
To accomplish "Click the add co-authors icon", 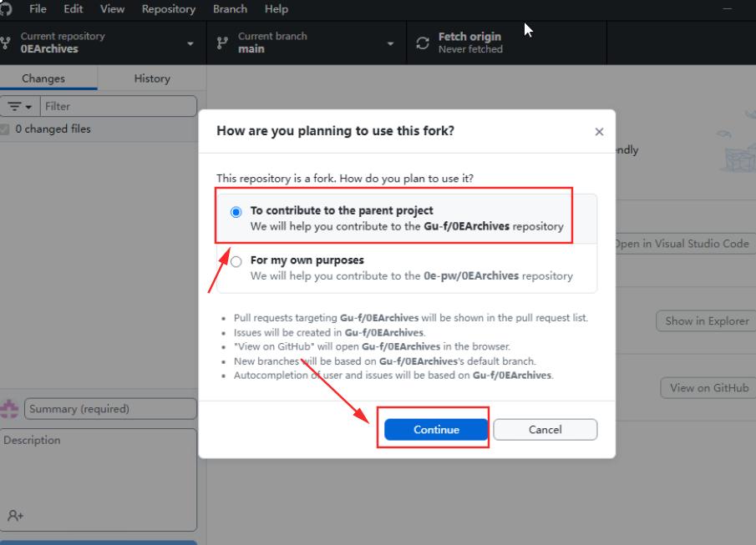I will coord(15,516).
